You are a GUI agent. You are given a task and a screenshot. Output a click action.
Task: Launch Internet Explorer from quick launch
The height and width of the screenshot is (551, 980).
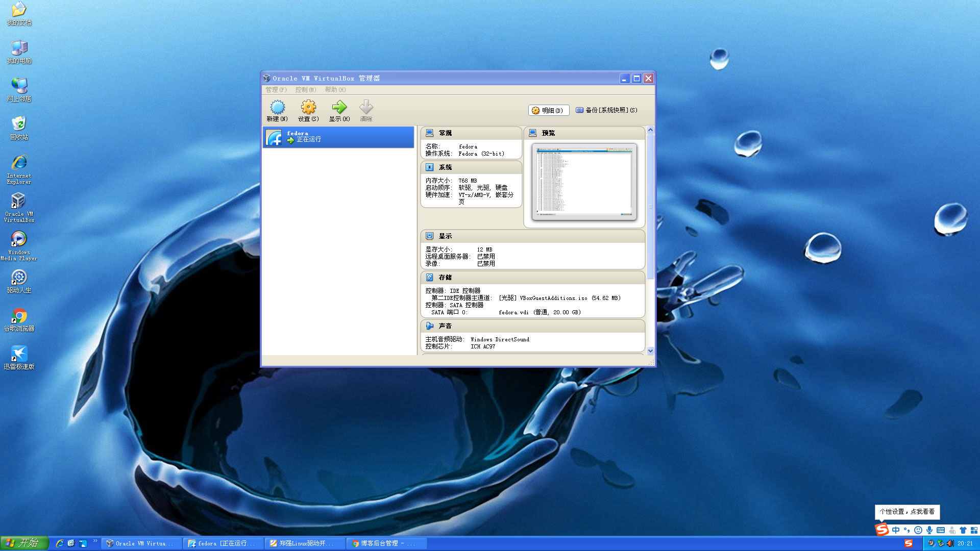(x=60, y=544)
